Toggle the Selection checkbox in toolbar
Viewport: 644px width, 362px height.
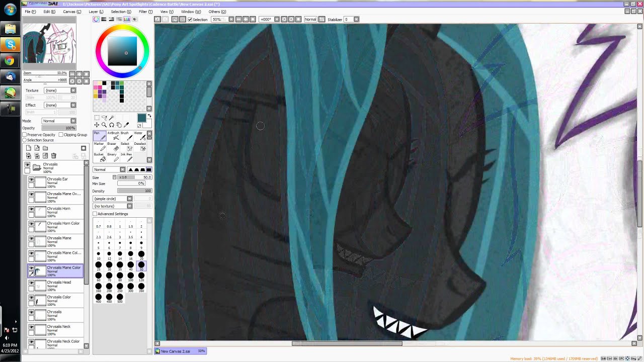190,20
